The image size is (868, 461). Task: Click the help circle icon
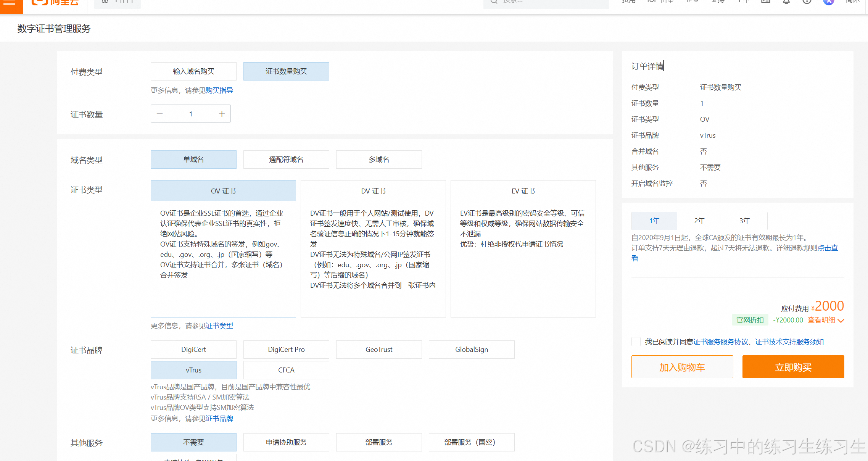point(807,2)
